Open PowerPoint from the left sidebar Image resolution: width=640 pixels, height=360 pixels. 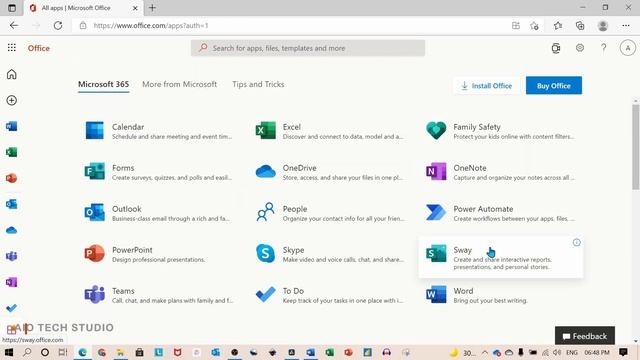(11, 178)
